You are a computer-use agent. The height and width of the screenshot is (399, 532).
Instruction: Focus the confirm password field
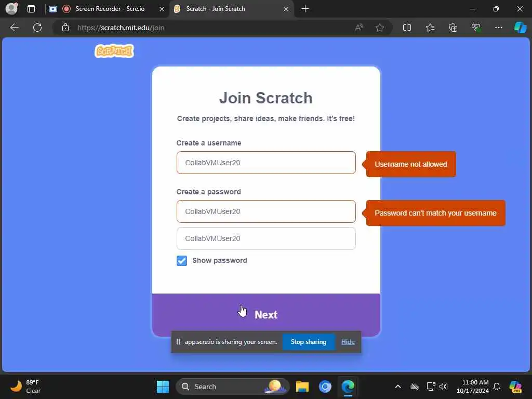pos(266,238)
